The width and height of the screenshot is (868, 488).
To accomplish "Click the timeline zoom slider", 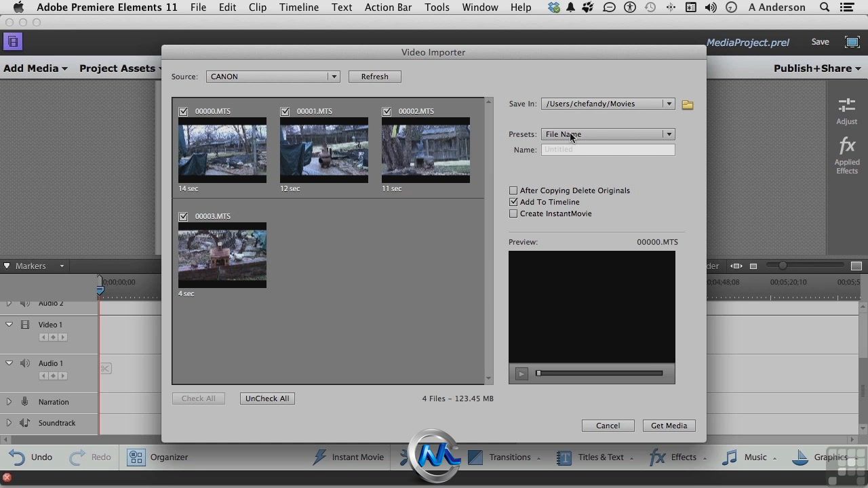I will point(805,266).
